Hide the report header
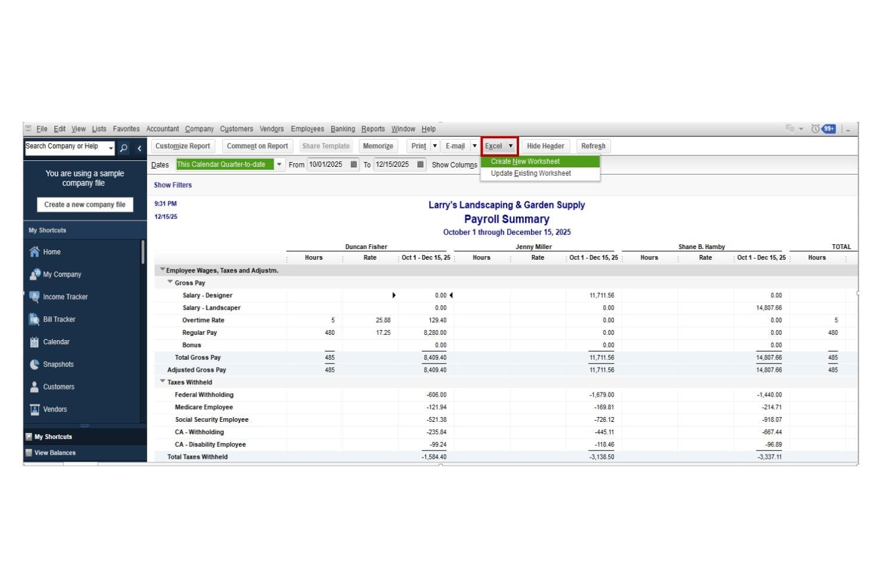 545,146
